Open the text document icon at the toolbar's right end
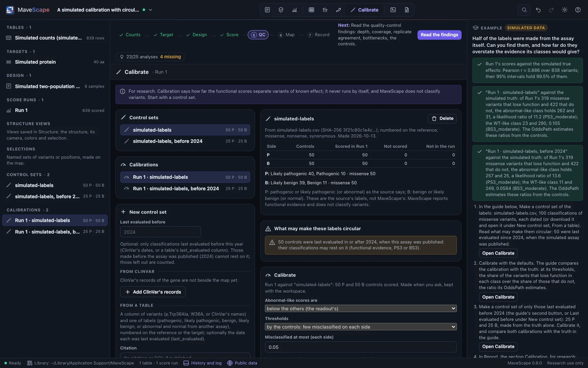The image size is (588, 368). click(x=407, y=10)
